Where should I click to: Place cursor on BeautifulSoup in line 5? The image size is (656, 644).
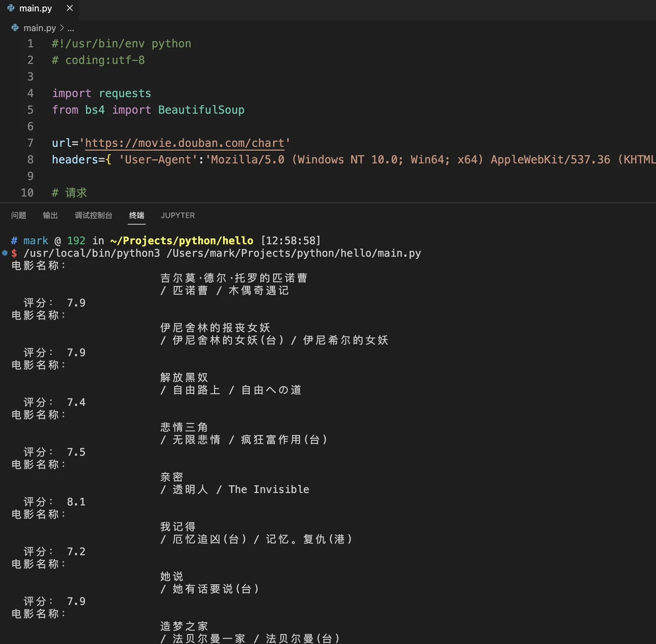(201, 110)
